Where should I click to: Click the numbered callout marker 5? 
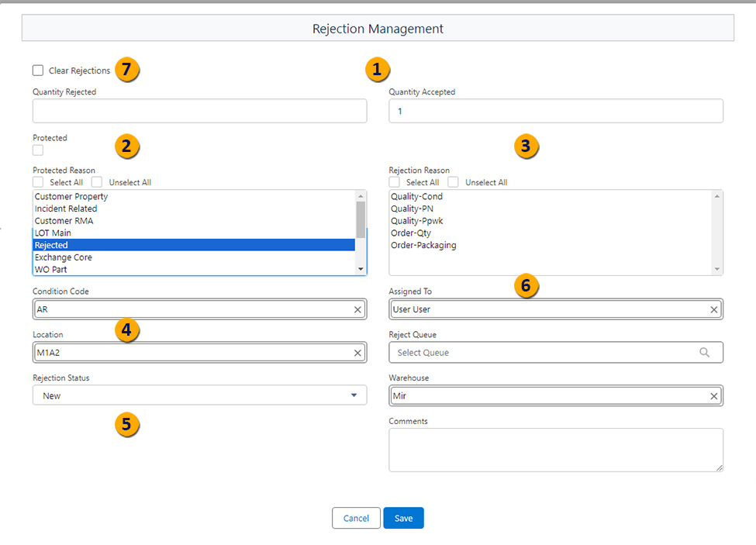127,424
